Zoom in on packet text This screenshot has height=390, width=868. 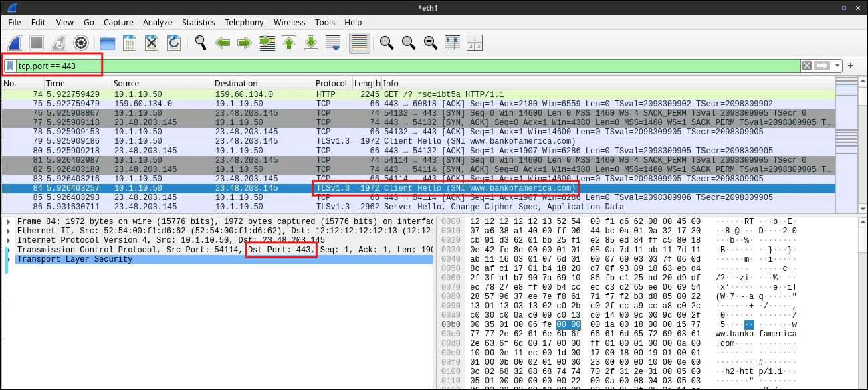[386, 43]
